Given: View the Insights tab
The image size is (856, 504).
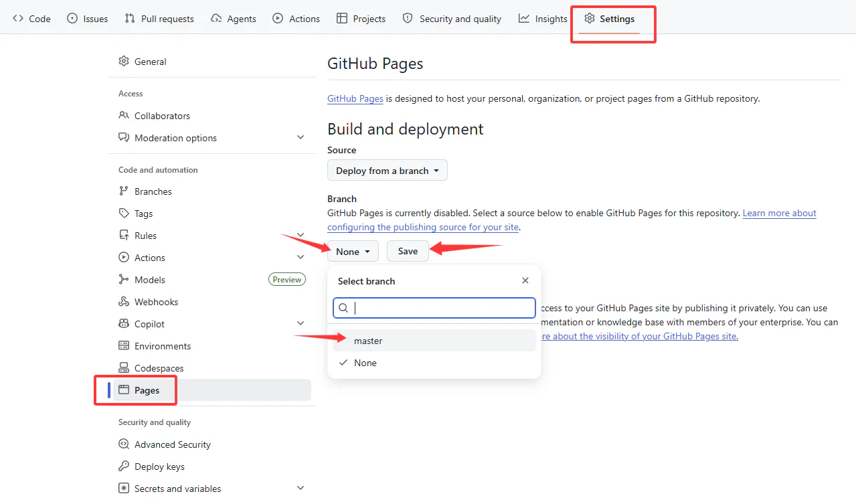Looking at the screenshot, I should pos(543,19).
